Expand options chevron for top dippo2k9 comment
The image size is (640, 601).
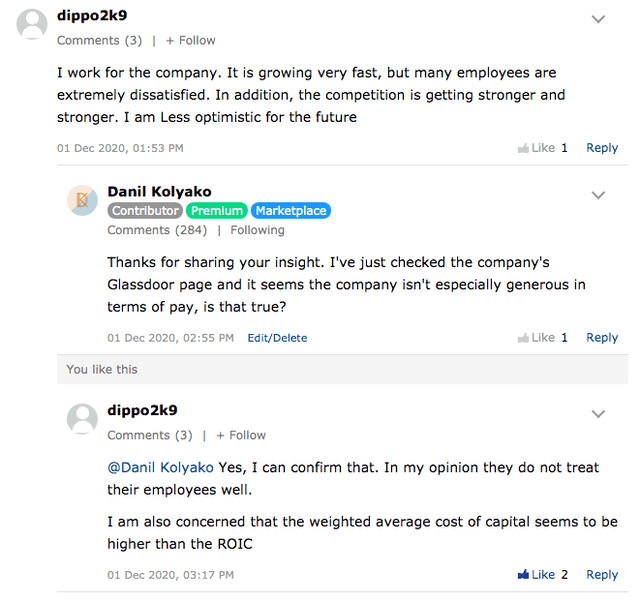pos(598,19)
